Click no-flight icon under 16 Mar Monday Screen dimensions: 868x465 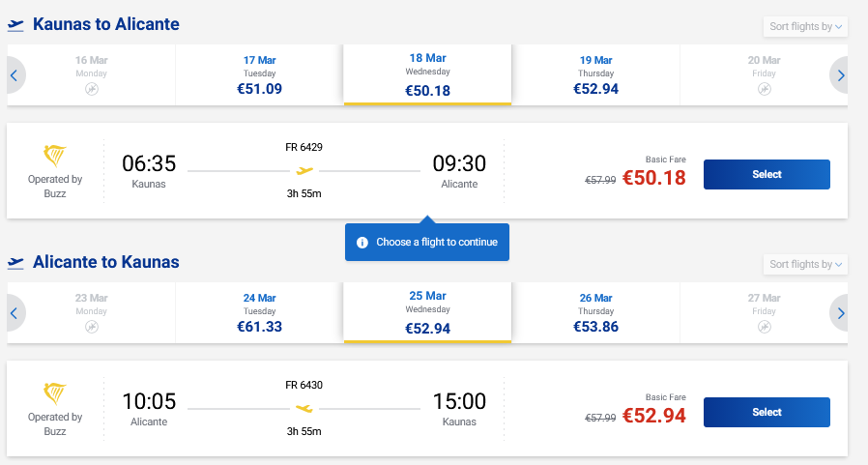92,89
